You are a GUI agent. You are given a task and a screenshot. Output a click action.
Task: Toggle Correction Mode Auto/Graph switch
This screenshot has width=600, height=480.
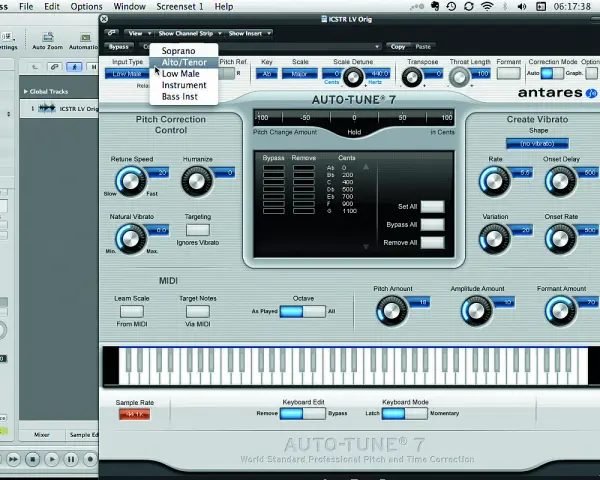[552, 73]
